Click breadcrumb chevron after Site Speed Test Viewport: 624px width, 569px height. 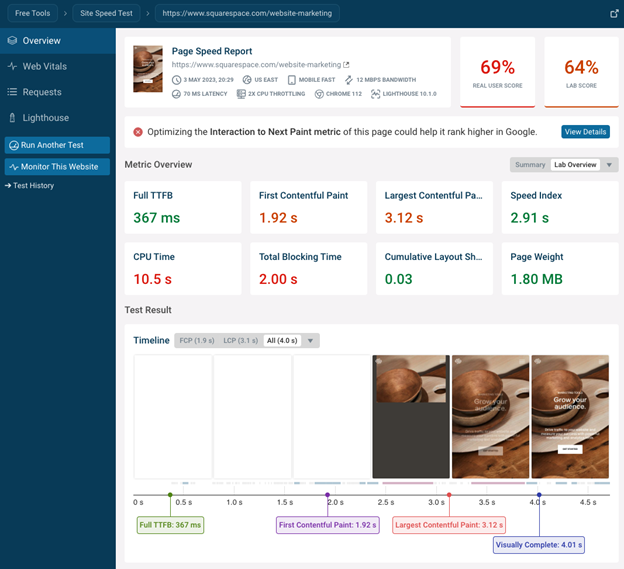(148, 14)
